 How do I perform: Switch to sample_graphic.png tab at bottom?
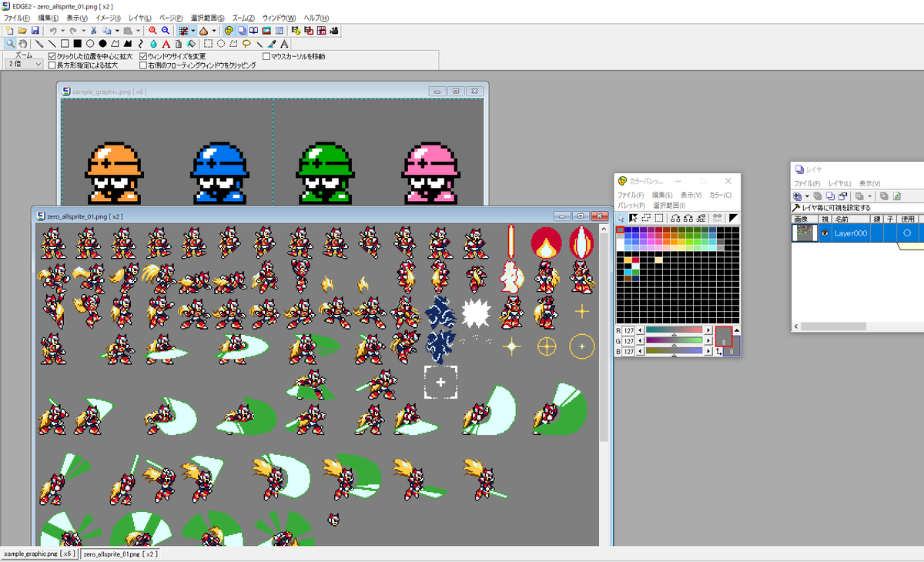pyautogui.click(x=39, y=554)
